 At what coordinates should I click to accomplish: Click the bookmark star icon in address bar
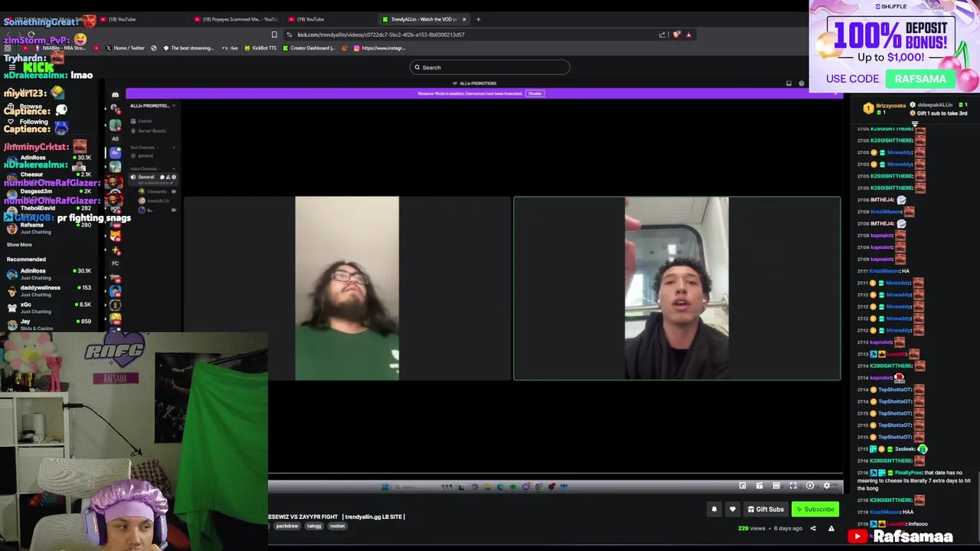pos(274,34)
